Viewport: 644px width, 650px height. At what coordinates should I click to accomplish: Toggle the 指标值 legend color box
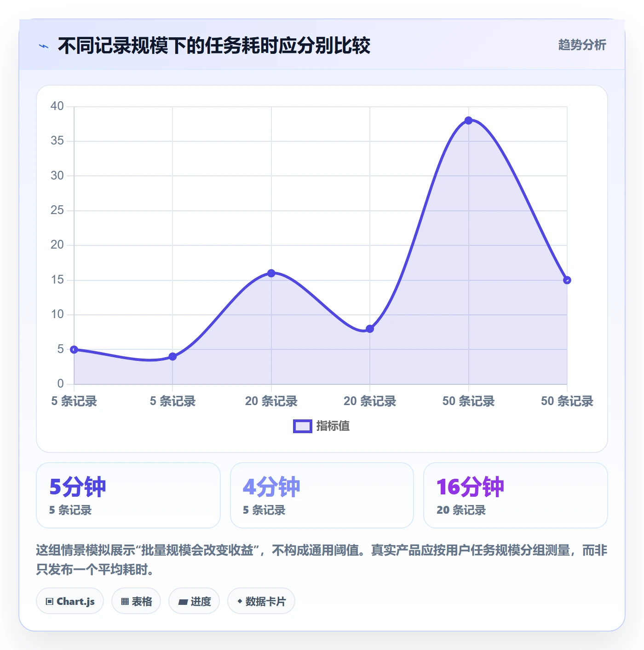[303, 426]
